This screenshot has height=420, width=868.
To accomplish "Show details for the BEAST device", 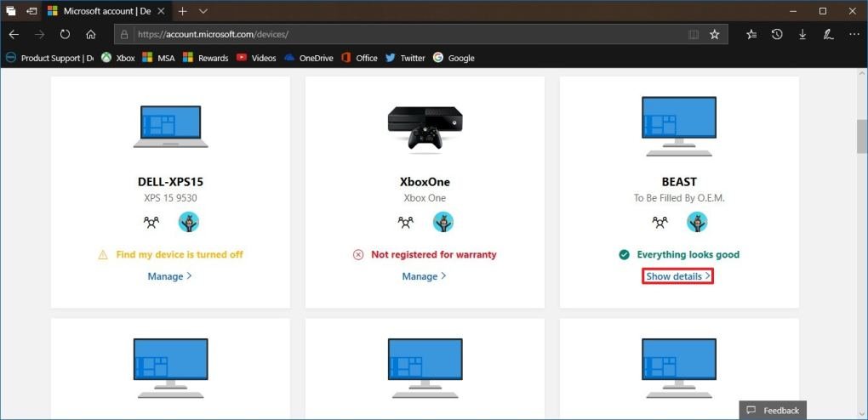I will [x=678, y=276].
